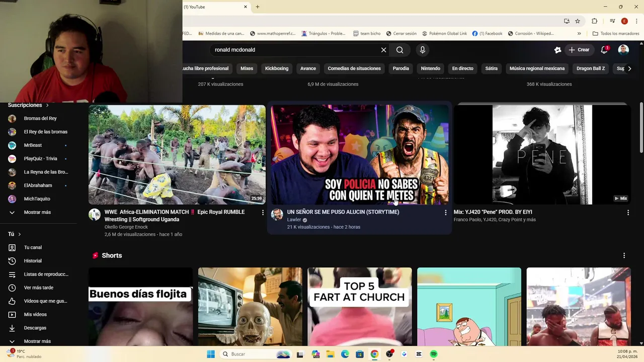Open the ElAbrahaham subscription channel
This screenshot has width=644, height=362.
click(x=39, y=186)
